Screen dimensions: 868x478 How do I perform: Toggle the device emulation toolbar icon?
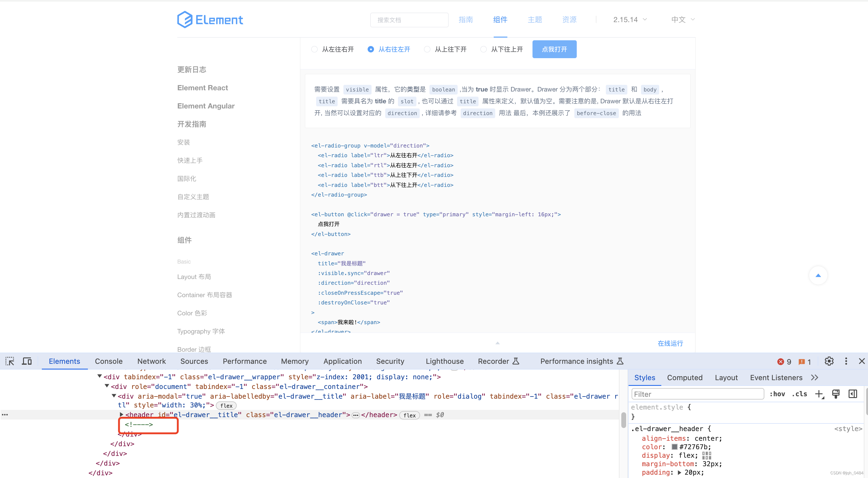pos(27,361)
